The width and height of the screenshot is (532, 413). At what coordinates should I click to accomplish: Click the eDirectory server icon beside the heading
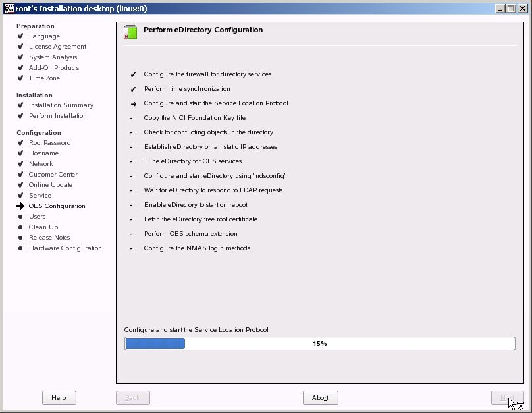coord(130,32)
